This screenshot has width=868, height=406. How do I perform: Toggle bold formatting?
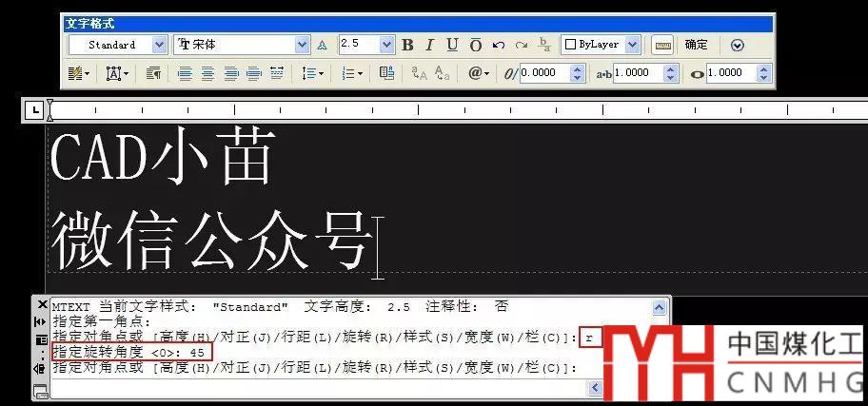(x=407, y=46)
